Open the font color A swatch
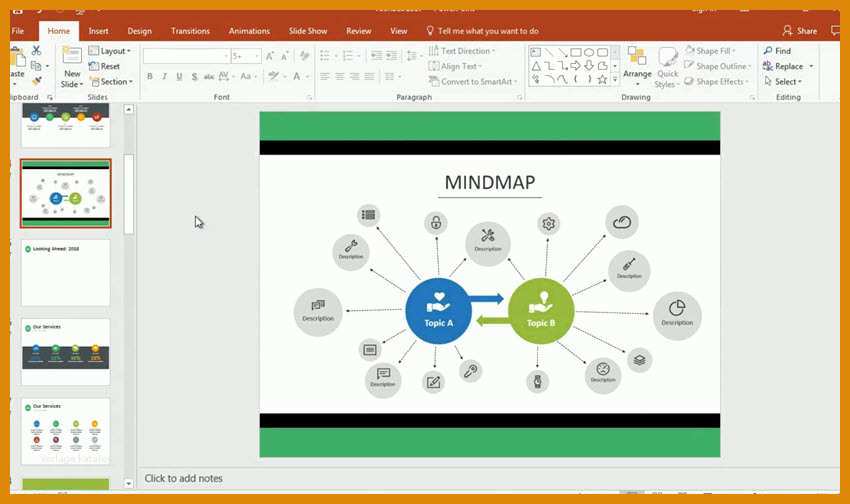Viewport: 850px width, 504px height. (297, 76)
